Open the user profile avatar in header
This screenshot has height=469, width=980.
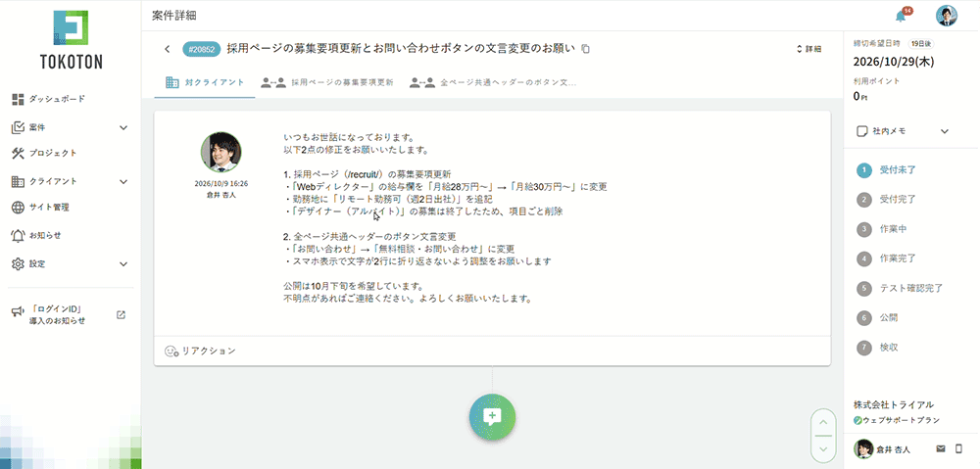point(947,16)
